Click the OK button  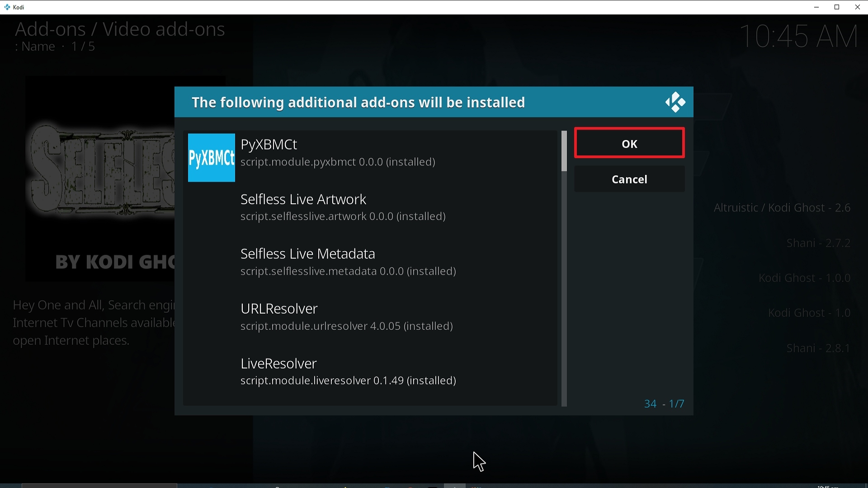coord(629,143)
